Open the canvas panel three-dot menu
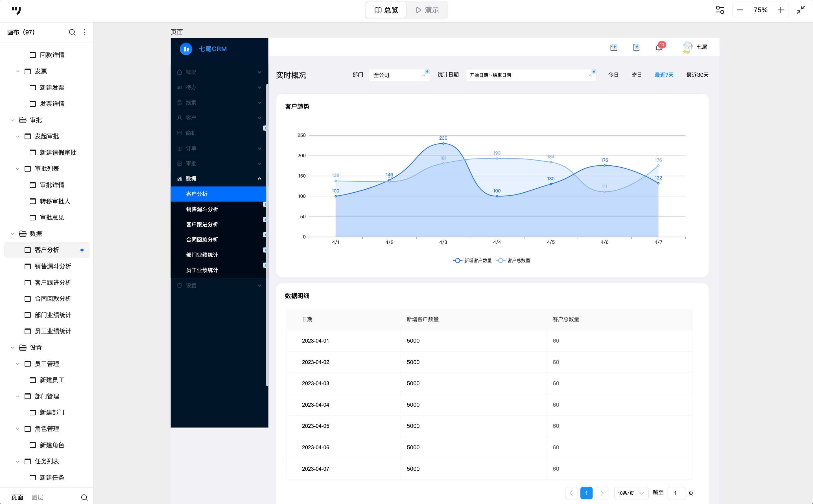813x504 pixels. (x=84, y=32)
